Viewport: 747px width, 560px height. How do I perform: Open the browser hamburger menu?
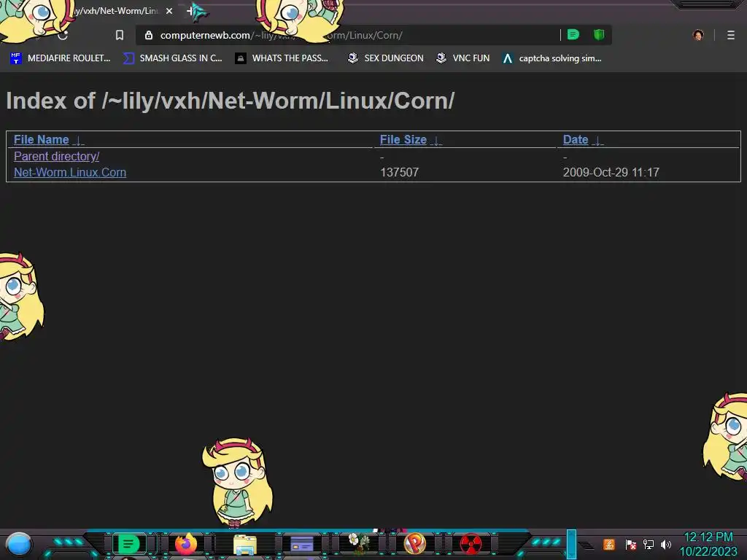point(731,35)
